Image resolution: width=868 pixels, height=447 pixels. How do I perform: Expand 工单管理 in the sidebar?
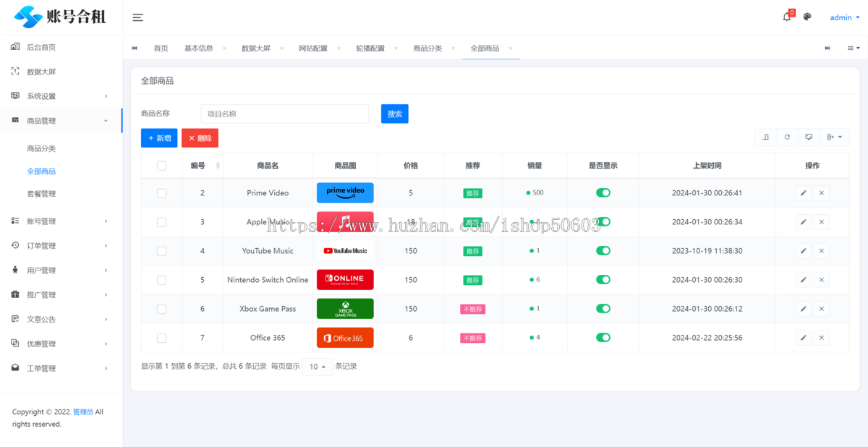pos(61,368)
